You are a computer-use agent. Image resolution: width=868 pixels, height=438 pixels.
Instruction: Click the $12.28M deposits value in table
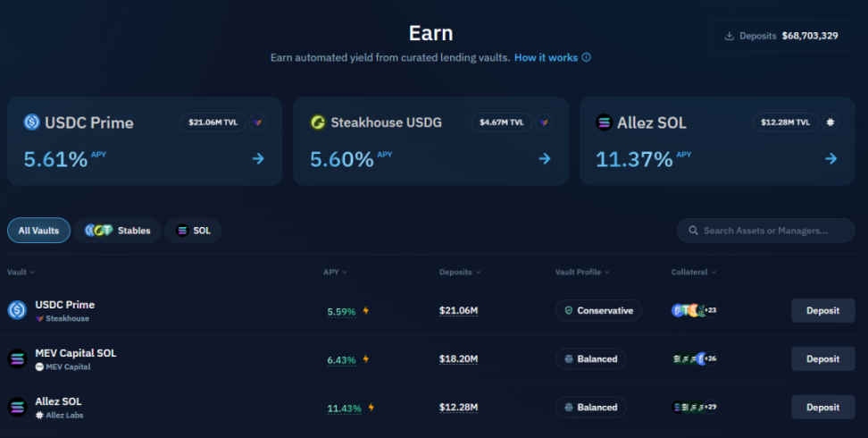[x=458, y=407]
